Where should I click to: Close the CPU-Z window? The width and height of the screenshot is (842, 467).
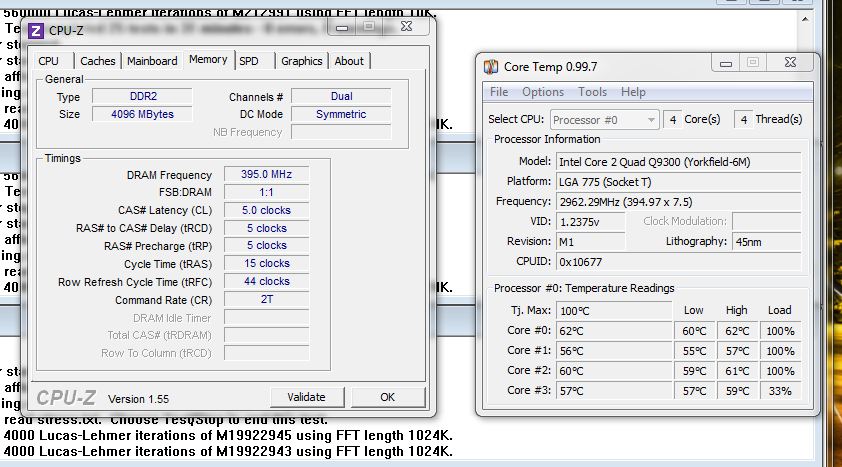407,26
